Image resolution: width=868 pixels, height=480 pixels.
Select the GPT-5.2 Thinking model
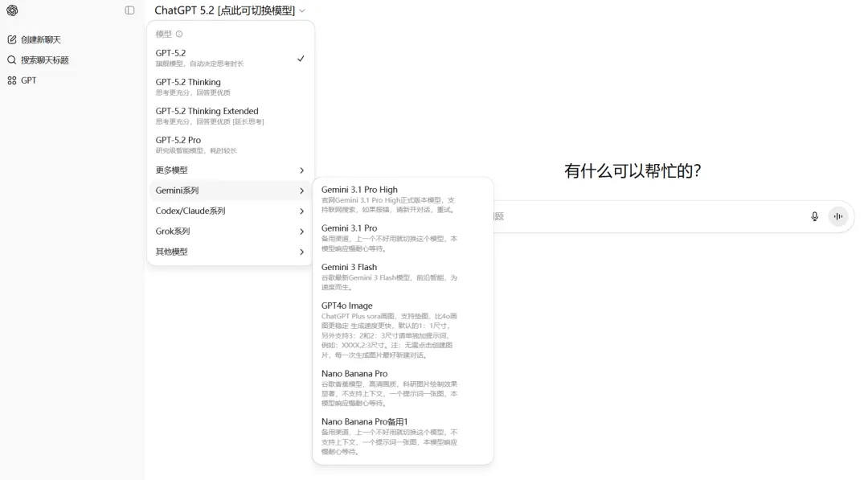pos(231,87)
